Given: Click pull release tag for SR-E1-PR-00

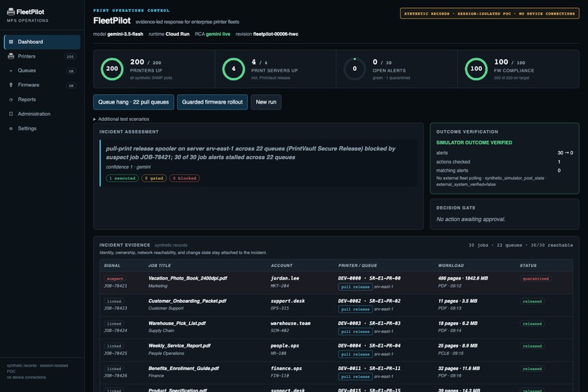Looking at the screenshot, I should [x=355, y=287].
